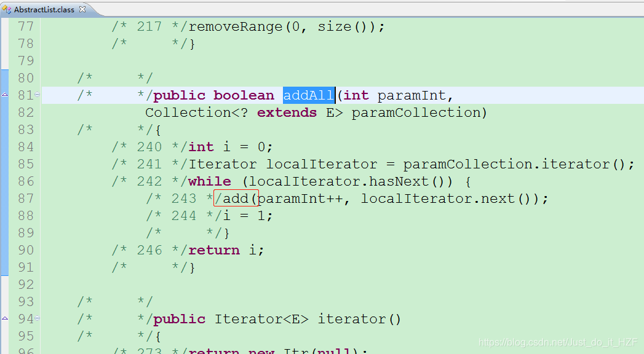Screen dimensions: 644x354
Task: Click the iterator() method name on line 94
Action: (x=359, y=319)
